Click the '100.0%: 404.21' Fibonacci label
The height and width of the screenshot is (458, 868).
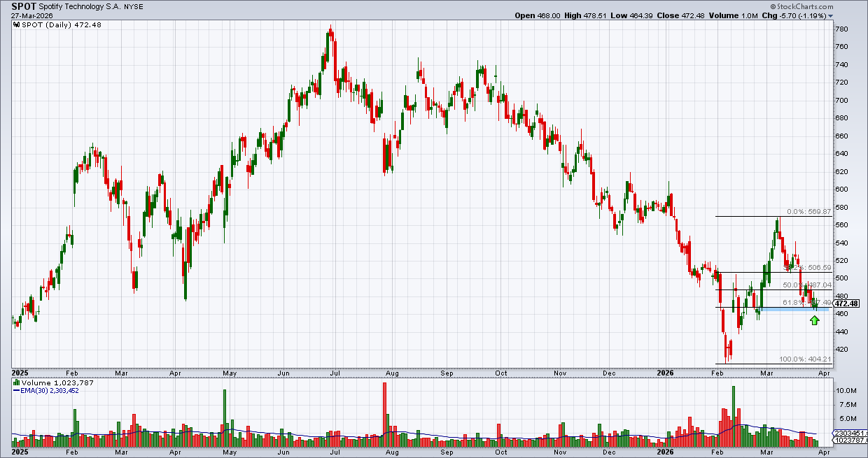coord(806,360)
